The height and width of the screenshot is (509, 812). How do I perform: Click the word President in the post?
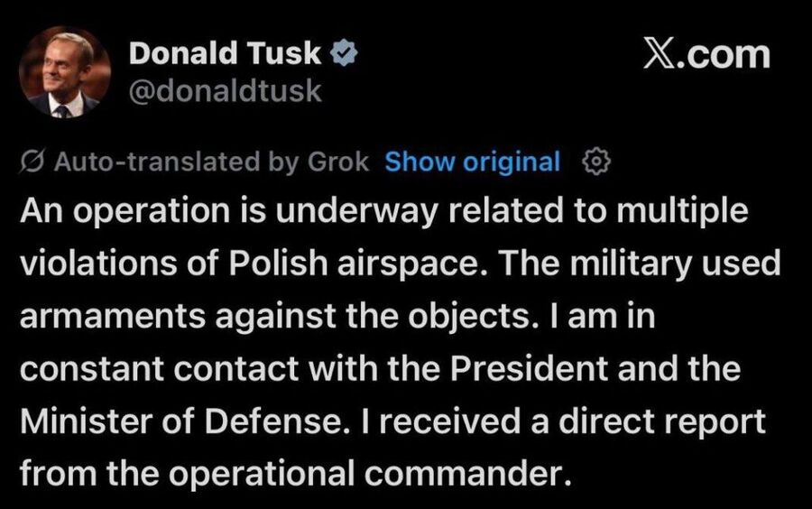click(x=529, y=369)
